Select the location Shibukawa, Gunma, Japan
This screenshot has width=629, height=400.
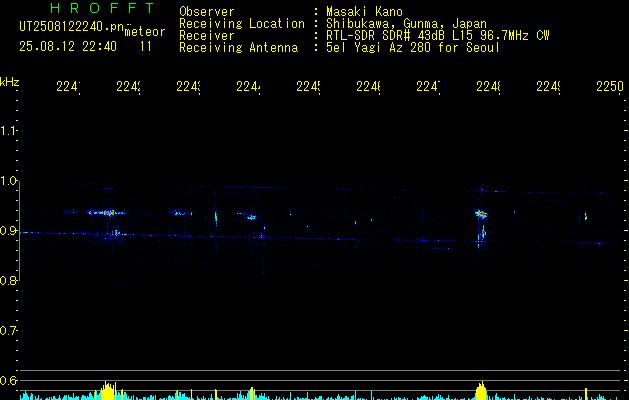pyautogui.click(x=406, y=24)
